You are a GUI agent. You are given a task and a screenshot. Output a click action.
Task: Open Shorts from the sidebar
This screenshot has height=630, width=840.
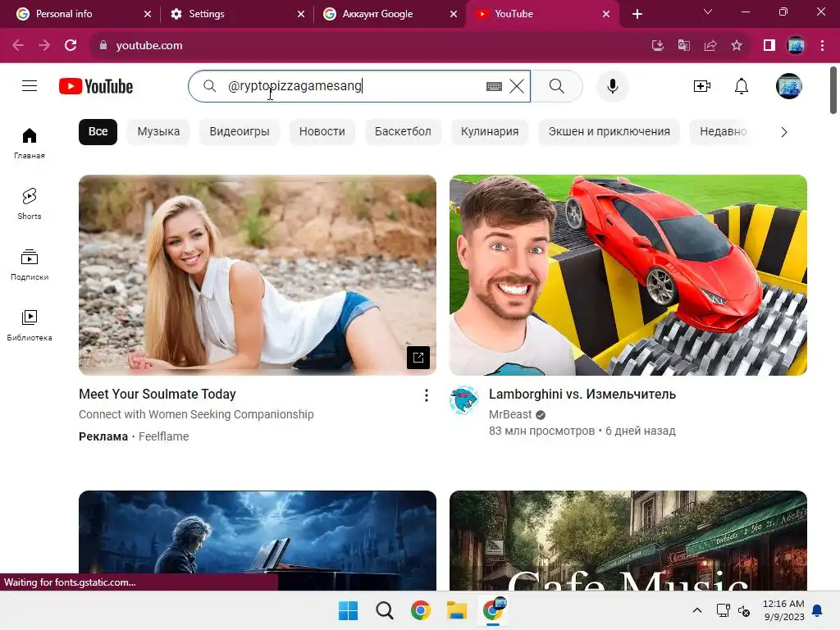30,203
